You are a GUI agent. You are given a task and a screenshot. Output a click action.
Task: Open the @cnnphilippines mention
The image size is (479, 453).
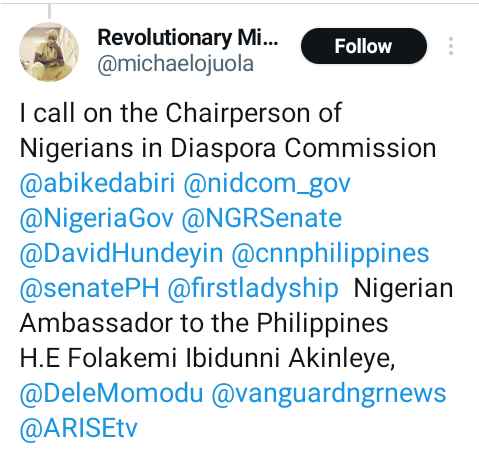click(x=330, y=254)
